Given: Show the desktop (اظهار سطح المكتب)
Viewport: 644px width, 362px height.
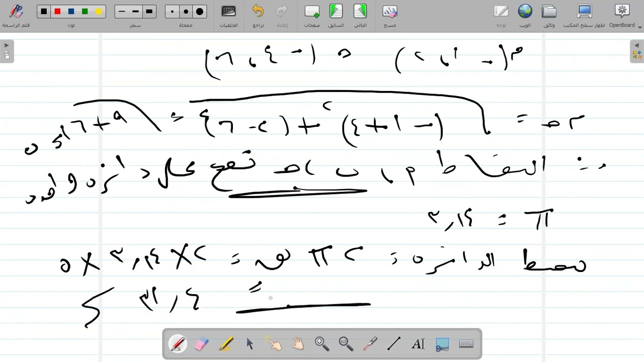Looking at the screenshot, I should click(x=584, y=16).
